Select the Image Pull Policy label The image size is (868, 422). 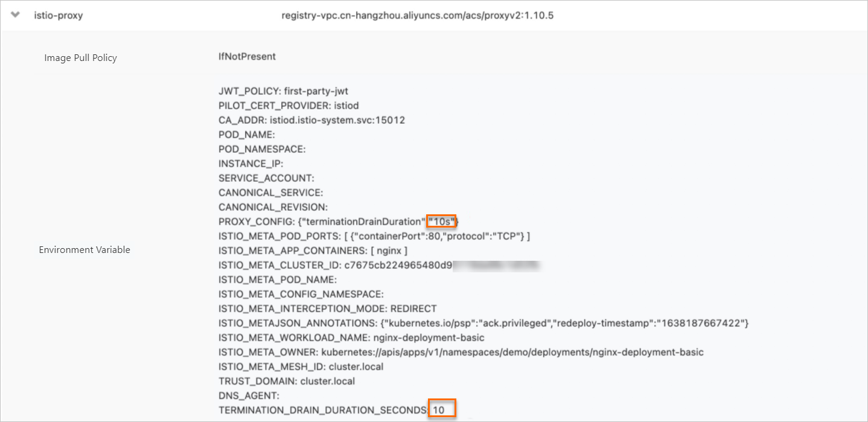(x=80, y=58)
